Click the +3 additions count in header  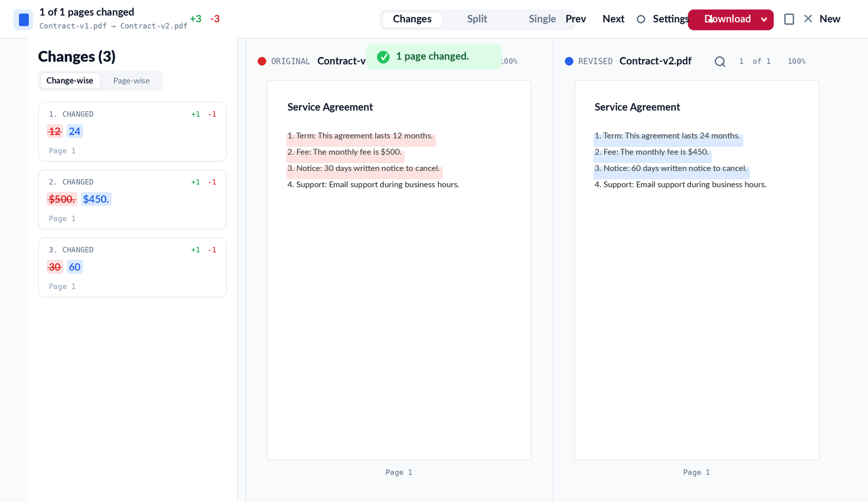(195, 19)
